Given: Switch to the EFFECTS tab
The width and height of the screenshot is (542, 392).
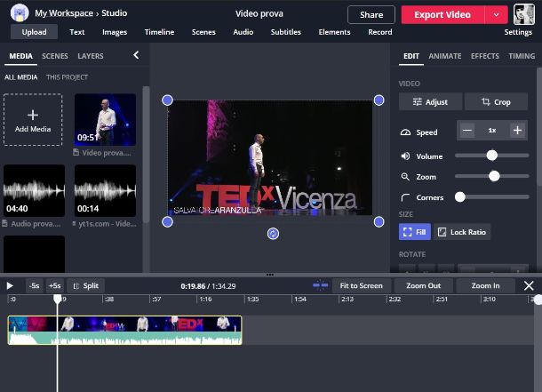Looking at the screenshot, I should tap(484, 56).
